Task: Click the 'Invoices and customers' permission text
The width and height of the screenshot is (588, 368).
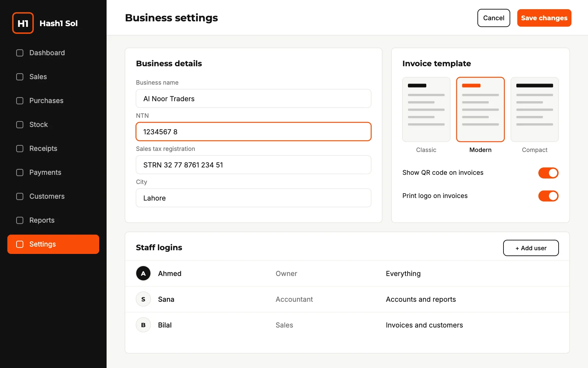Action: (424, 325)
